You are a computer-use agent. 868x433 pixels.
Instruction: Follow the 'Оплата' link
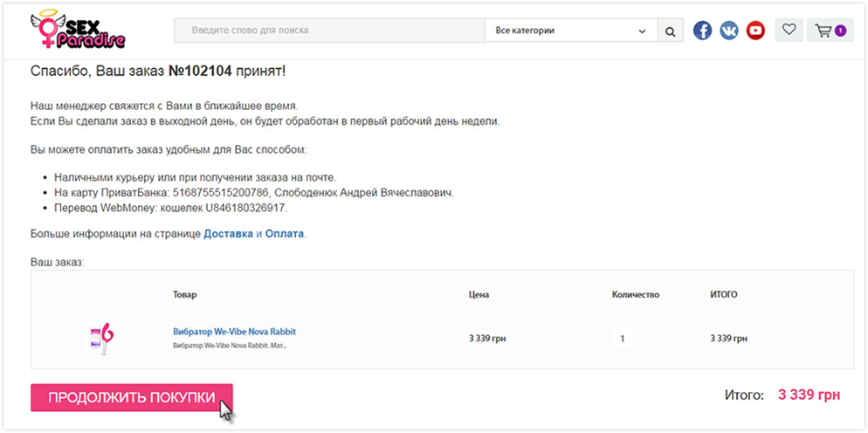285,234
